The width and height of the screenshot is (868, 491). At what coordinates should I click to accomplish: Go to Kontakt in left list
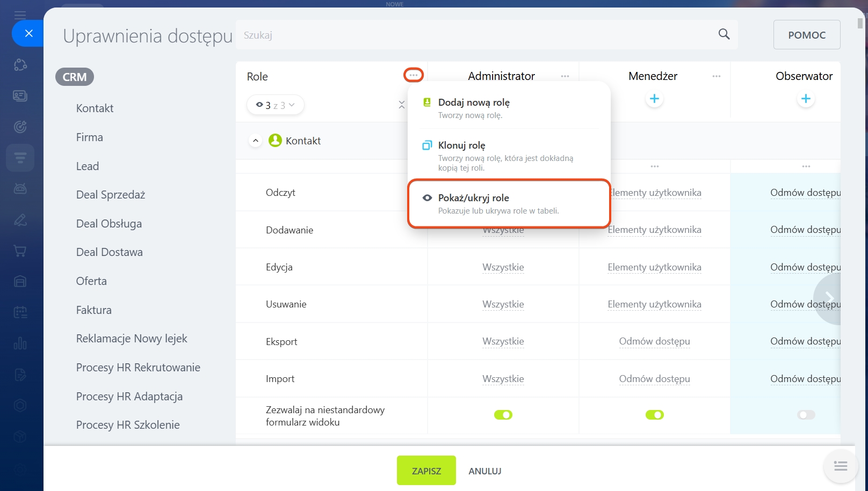95,108
